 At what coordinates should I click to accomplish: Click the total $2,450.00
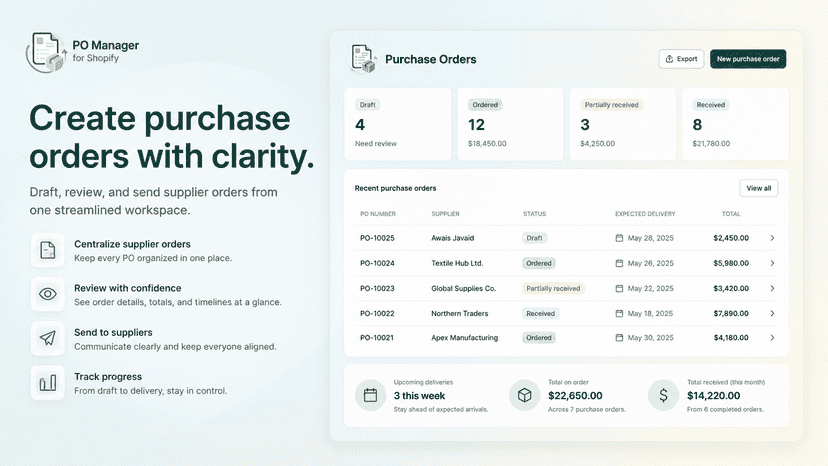(x=731, y=238)
